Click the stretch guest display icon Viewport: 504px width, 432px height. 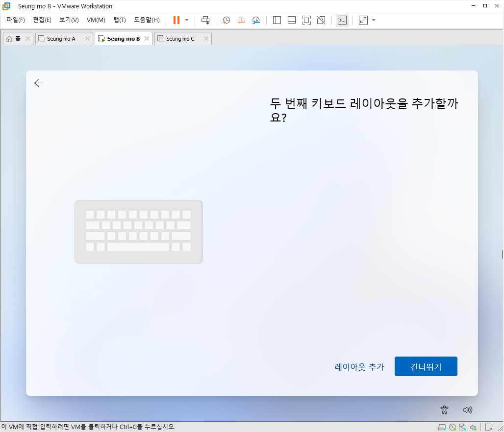click(x=363, y=20)
